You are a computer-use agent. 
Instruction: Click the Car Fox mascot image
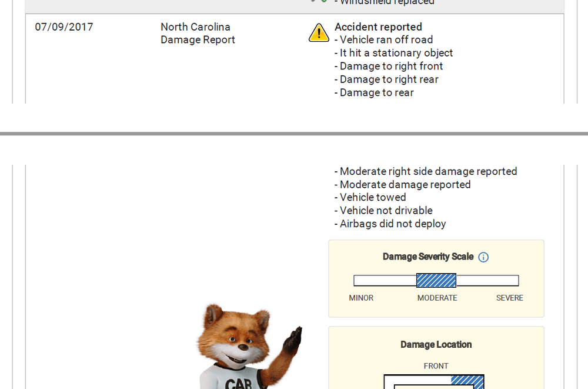coord(244,347)
